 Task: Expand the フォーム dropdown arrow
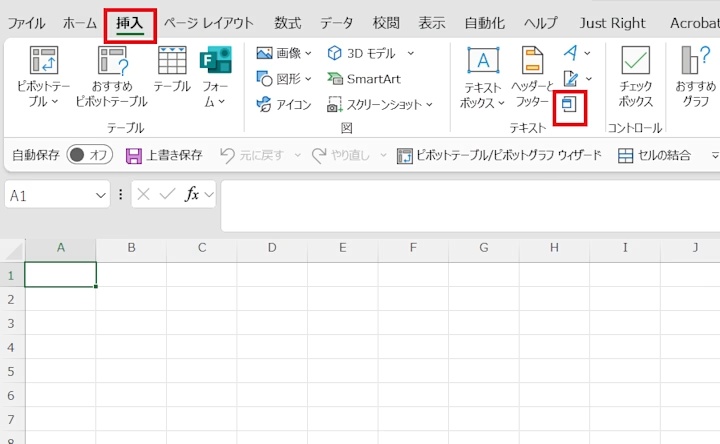click(x=222, y=101)
